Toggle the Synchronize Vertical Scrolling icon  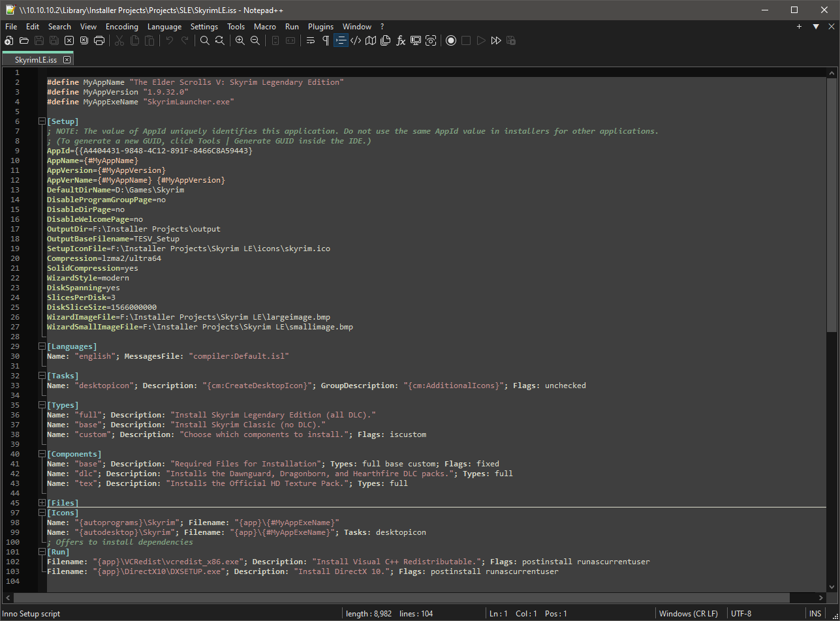pyautogui.click(x=275, y=40)
